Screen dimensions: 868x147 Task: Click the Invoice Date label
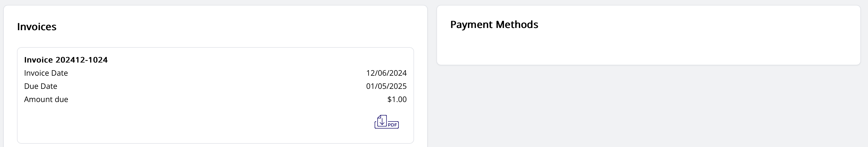[46, 73]
